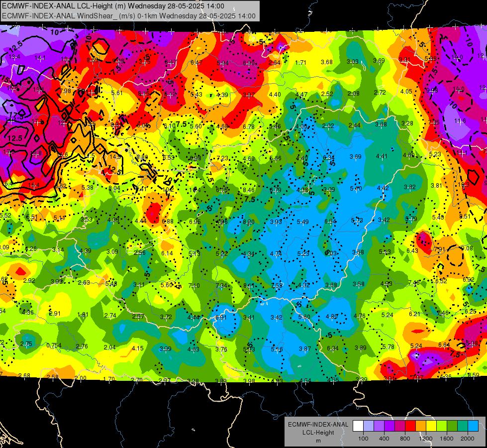Click the lime green swatch in the legend

pos(442,426)
